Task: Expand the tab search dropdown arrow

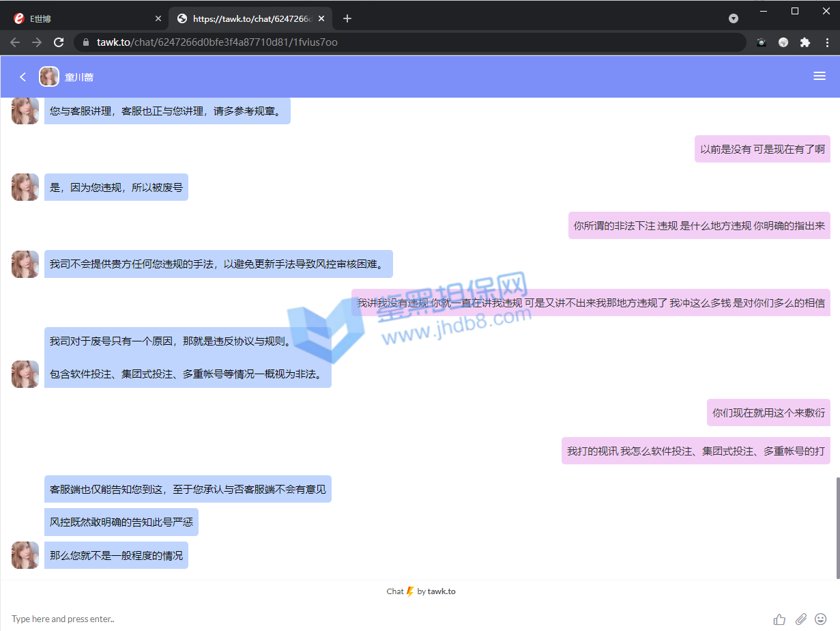Action: pos(734,18)
